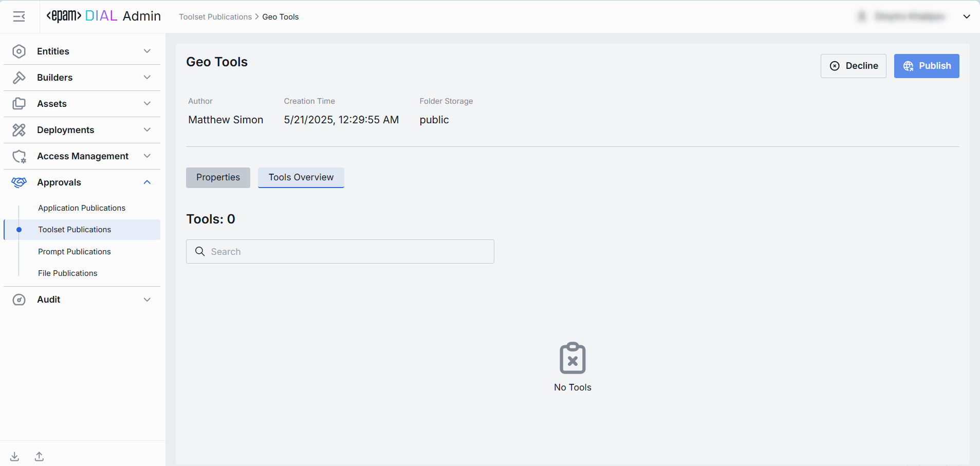The height and width of the screenshot is (466, 980).
Task: Expand the Entities section chevron
Action: tap(147, 51)
